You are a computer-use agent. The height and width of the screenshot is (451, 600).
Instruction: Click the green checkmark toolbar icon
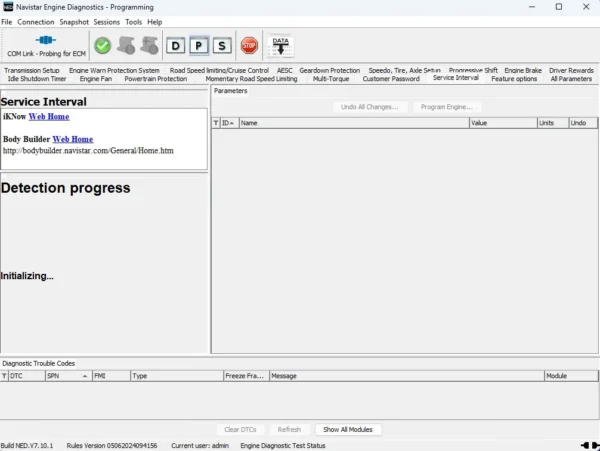coord(103,46)
